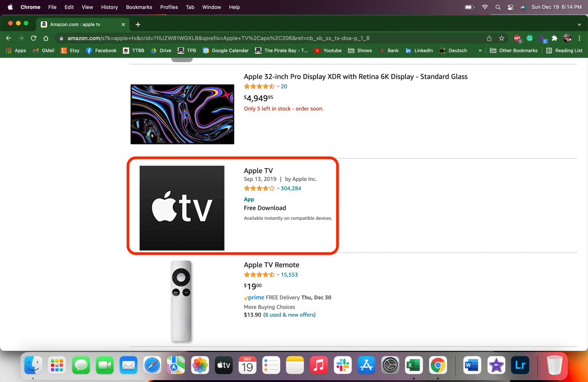Expand rating breakdown for Apple TV app
Screen dimensions: 588x382
[278, 189]
